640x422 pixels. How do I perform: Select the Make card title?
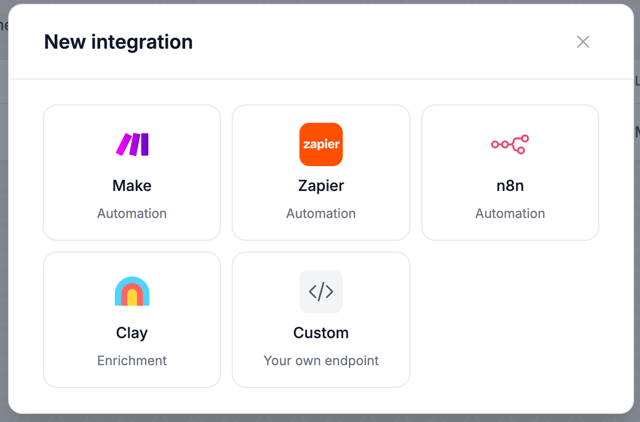[132, 186]
